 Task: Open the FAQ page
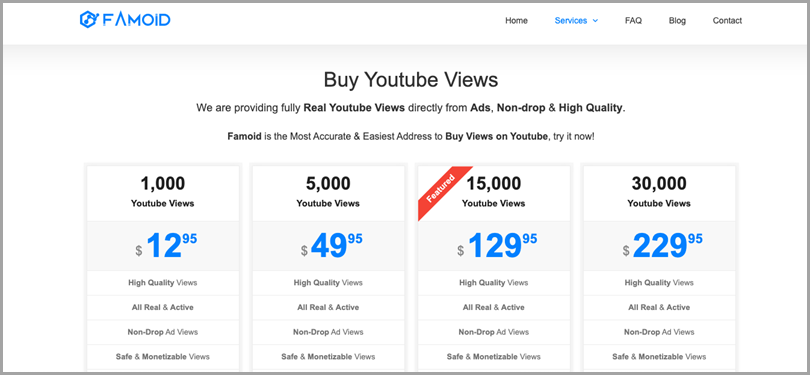click(x=633, y=21)
